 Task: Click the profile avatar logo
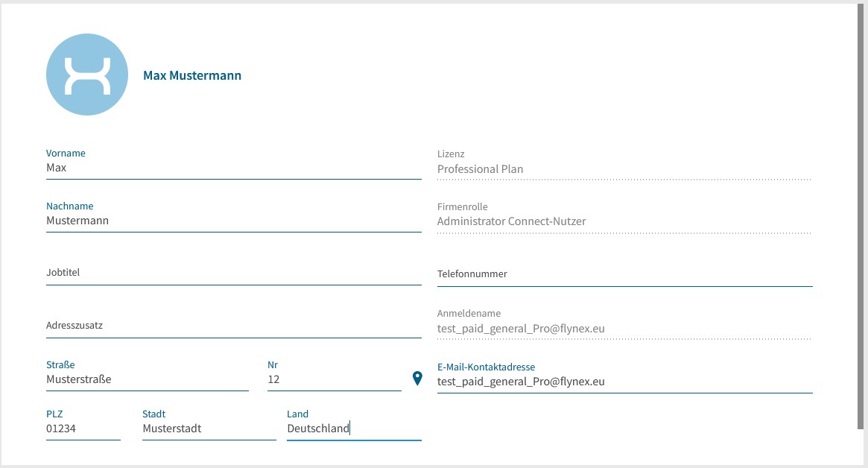[x=87, y=75]
